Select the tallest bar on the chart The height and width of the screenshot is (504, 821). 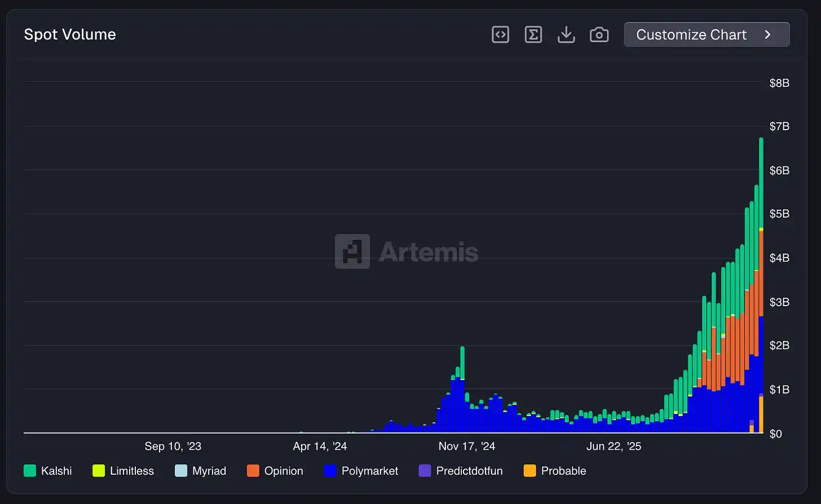[761, 282]
